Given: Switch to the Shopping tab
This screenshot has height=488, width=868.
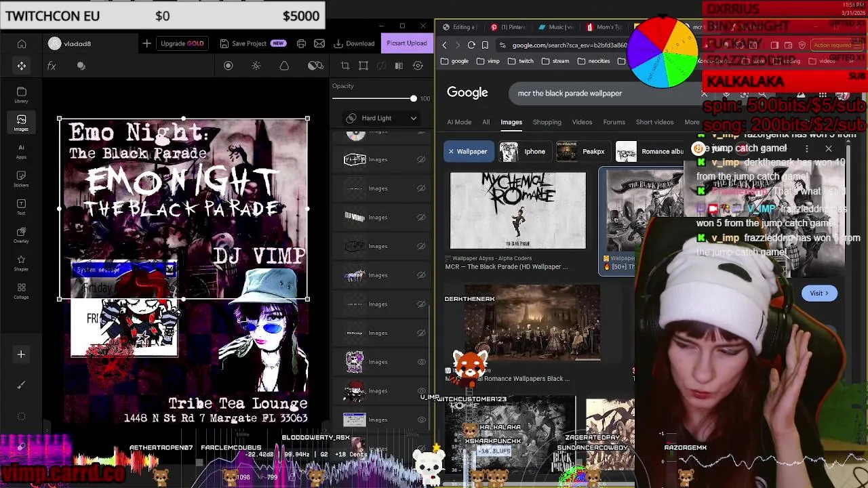Looking at the screenshot, I should pos(547,122).
